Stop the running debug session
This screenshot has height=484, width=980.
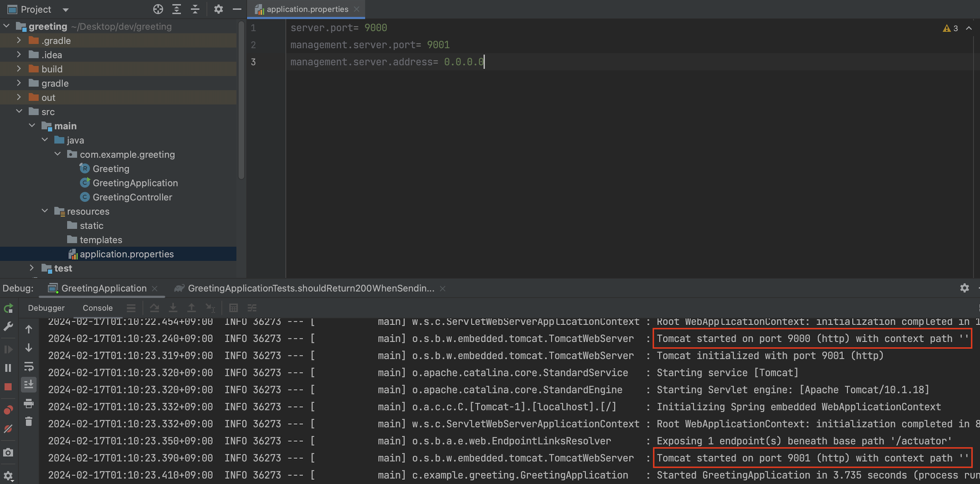(x=8, y=387)
